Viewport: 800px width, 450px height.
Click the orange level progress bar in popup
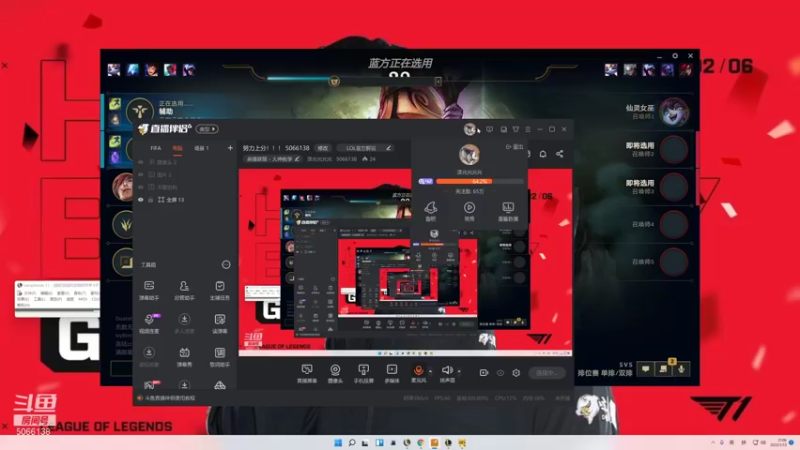pos(479,181)
